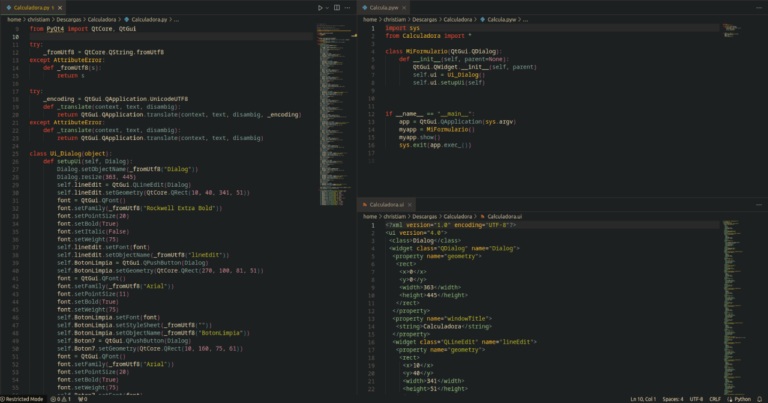Close the Calculadora.ui tab
Viewport: 768px width, 403px height.
410,205
